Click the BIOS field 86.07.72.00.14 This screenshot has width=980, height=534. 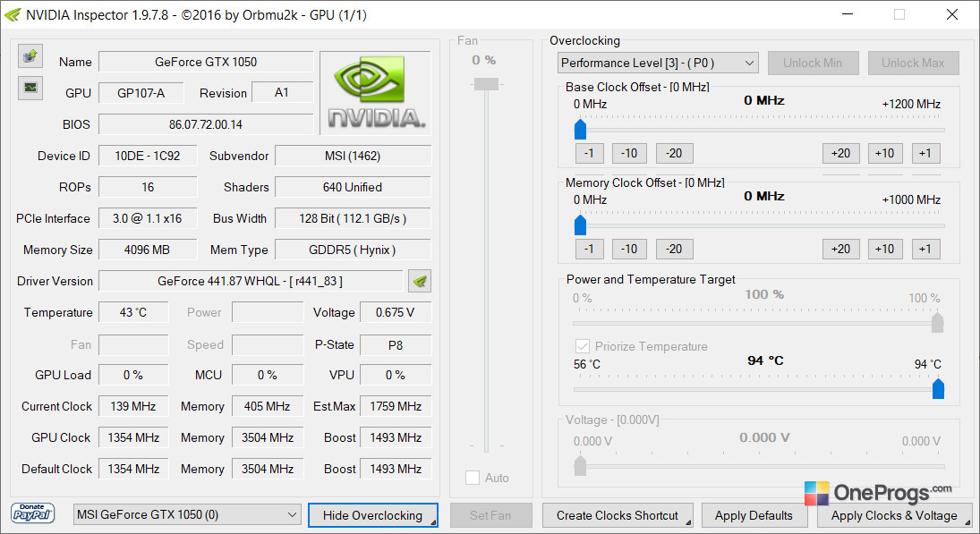(x=206, y=124)
